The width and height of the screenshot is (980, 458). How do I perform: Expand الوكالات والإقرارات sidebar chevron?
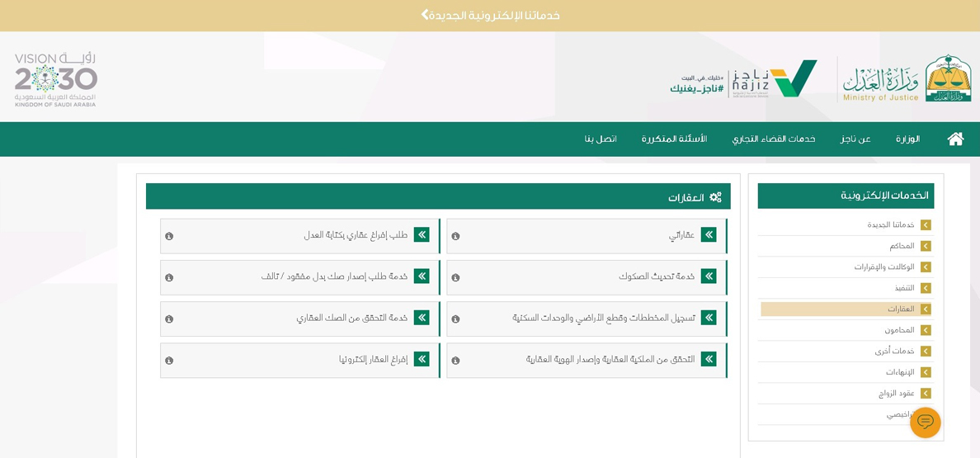pyautogui.click(x=926, y=267)
